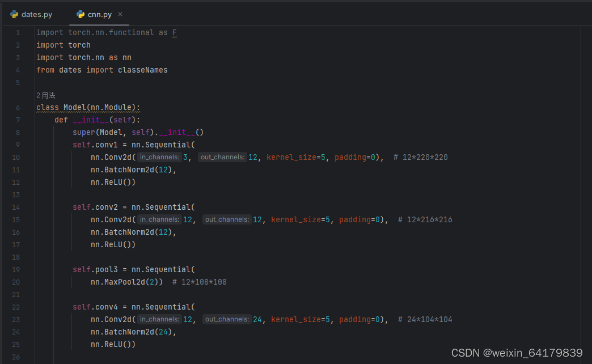Click the underlined 'F' alias on line 1
The height and width of the screenshot is (364, 592).
coord(175,32)
